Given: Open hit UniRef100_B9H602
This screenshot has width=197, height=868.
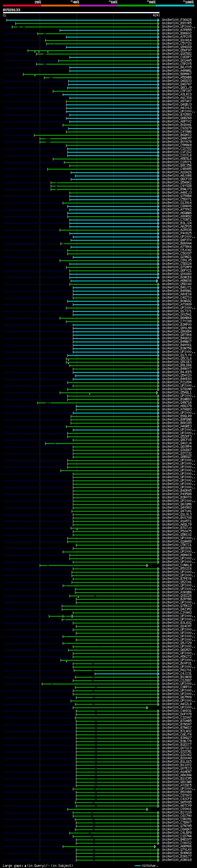Looking at the screenshot, I should pos(177,34).
